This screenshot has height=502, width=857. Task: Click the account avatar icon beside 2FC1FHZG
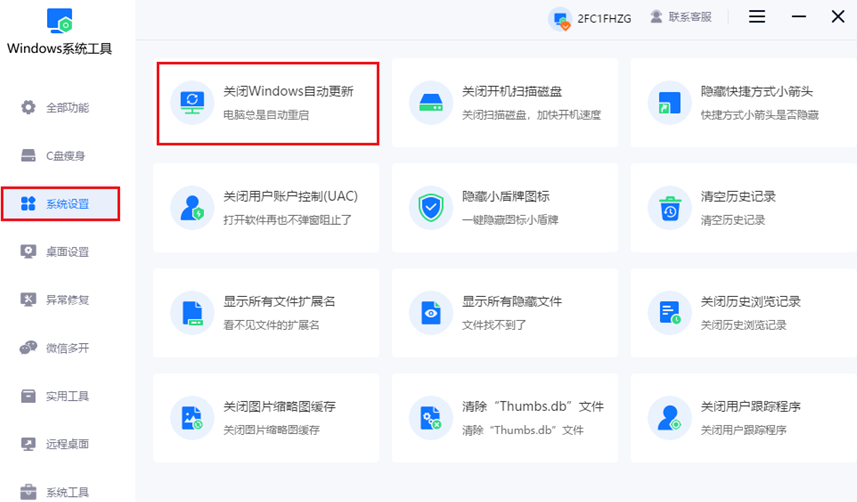coord(560,19)
